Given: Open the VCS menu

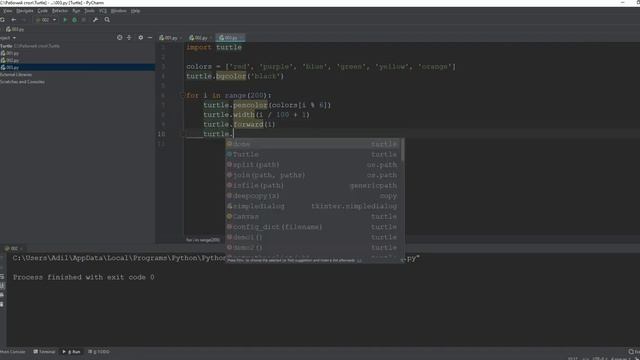Looking at the screenshot, I should (x=103, y=11).
